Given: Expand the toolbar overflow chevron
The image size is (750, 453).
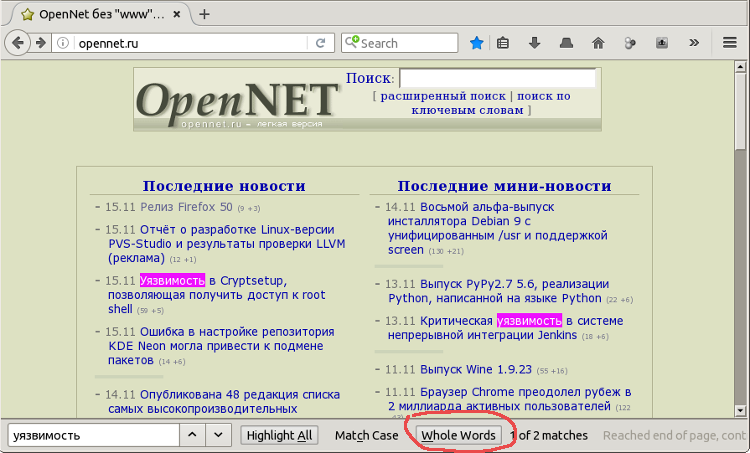Looking at the screenshot, I should (694, 43).
